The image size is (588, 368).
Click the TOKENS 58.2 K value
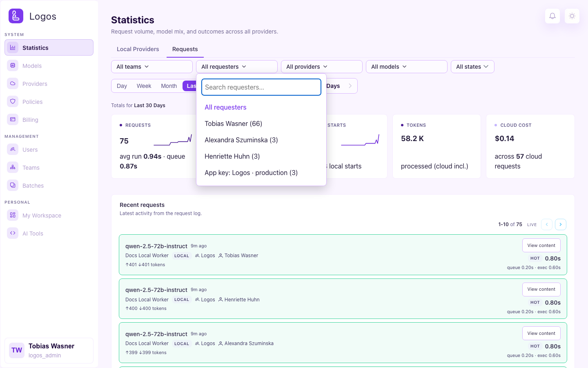coord(412,139)
